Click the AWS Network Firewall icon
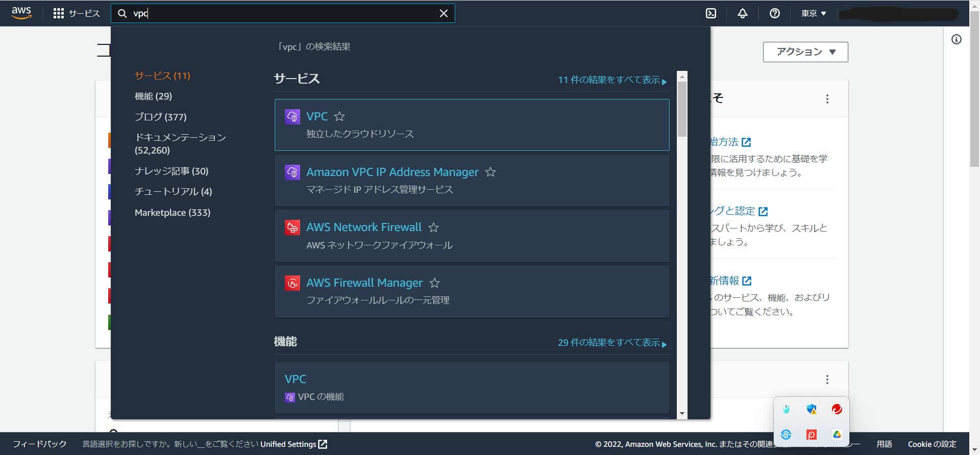The width and height of the screenshot is (980, 455). 292,227
